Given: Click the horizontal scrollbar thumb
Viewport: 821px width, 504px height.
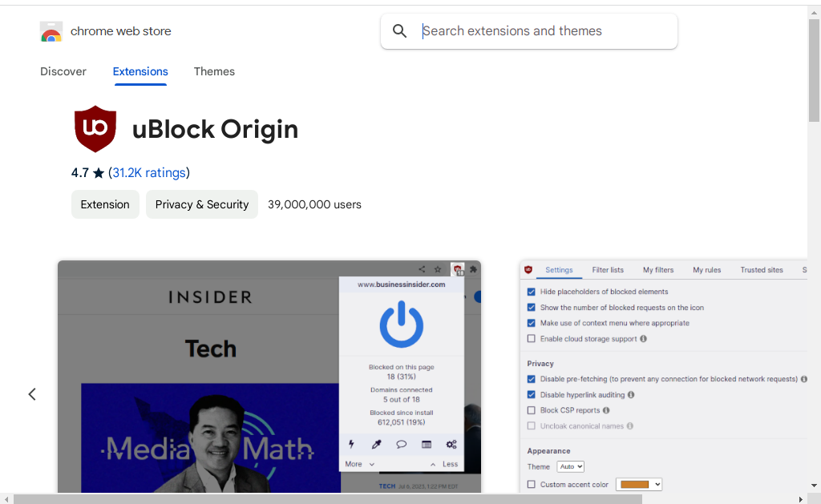Looking at the screenshot, I should click(328, 499).
